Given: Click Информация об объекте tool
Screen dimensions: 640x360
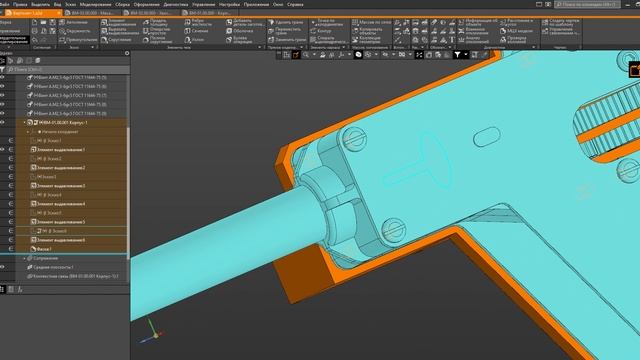Looking at the screenshot, I should 478,22.
